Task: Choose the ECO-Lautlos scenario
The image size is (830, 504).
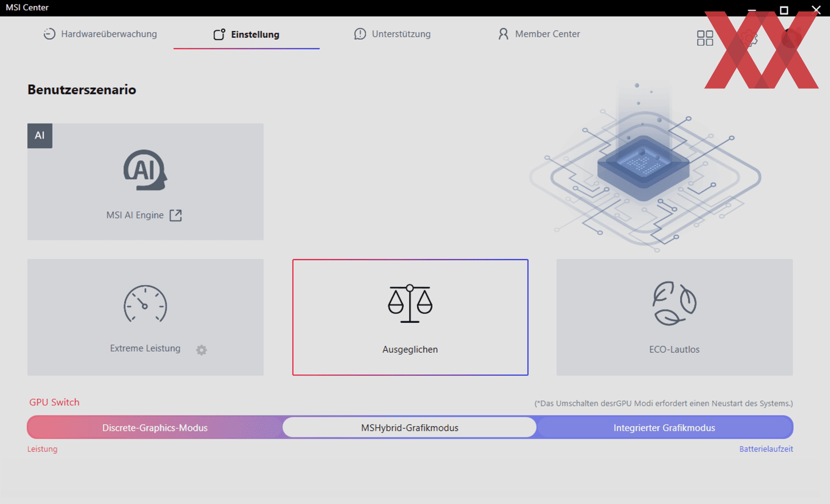Action: (674, 317)
